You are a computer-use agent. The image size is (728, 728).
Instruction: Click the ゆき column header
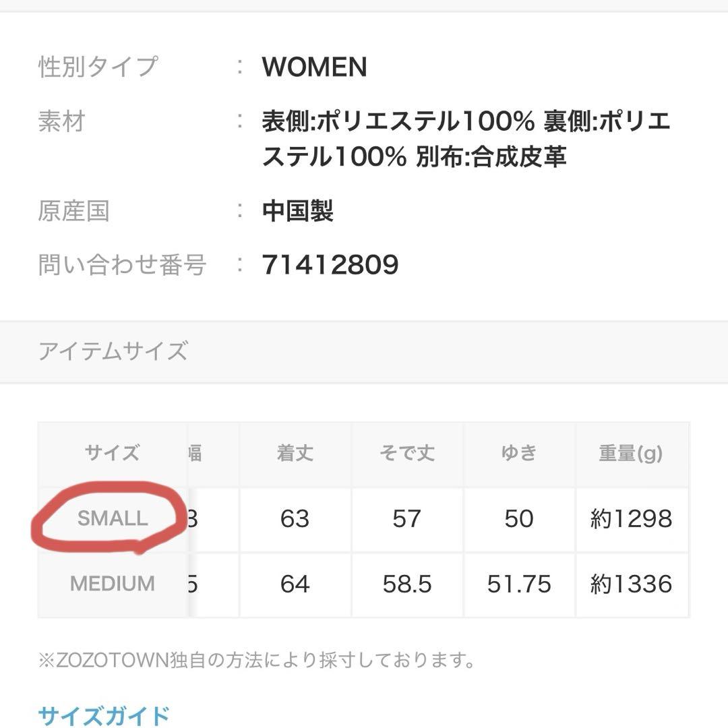[x=519, y=453]
